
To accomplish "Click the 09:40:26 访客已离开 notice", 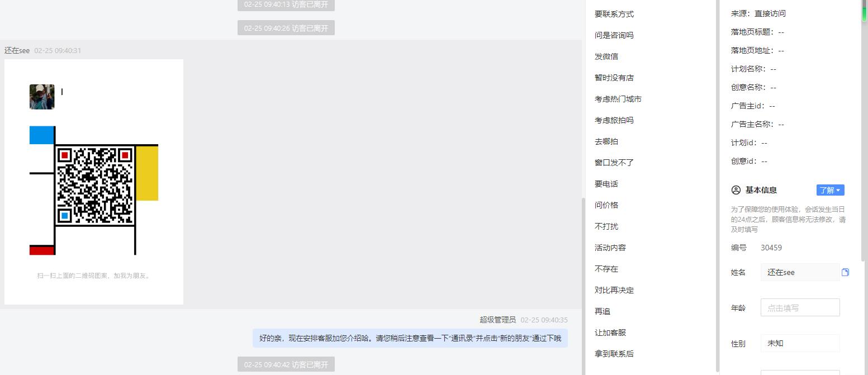I will (x=286, y=28).
